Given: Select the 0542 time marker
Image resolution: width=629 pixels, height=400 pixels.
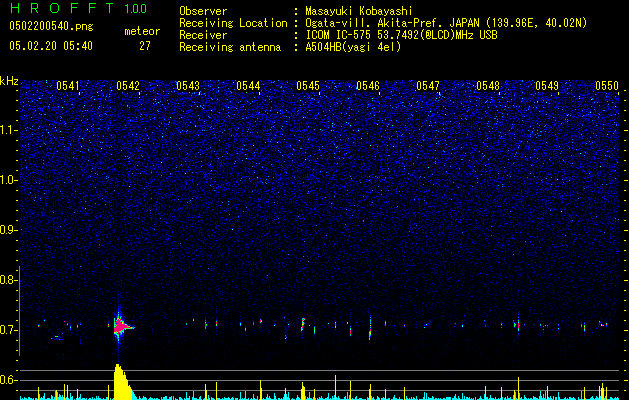Looking at the screenshot, I should pyautogui.click(x=128, y=86).
